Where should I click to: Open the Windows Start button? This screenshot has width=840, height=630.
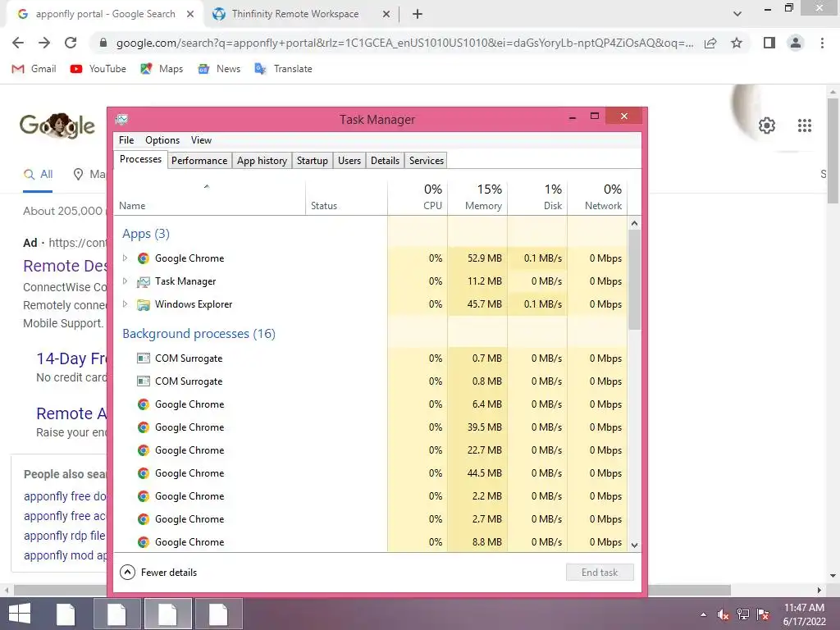[x=20, y=614]
